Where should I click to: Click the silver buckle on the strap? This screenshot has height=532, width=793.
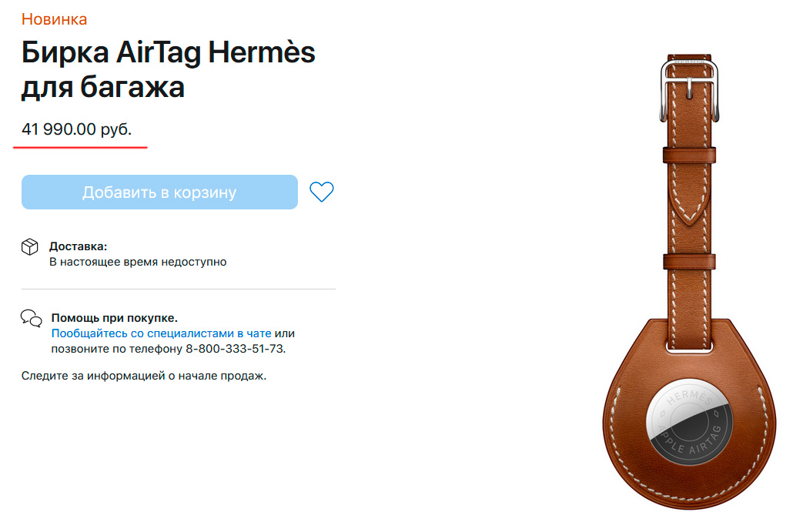(x=689, y=91)
